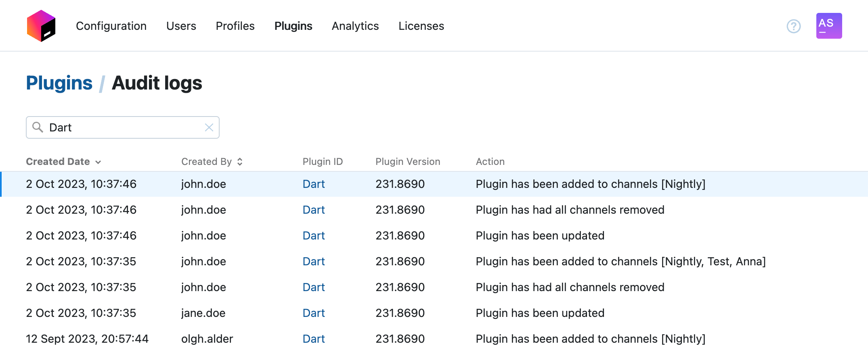Clear the Dart search text
Image resolution: width=868 pixels, height=354 pixels.
coord(209,127)
